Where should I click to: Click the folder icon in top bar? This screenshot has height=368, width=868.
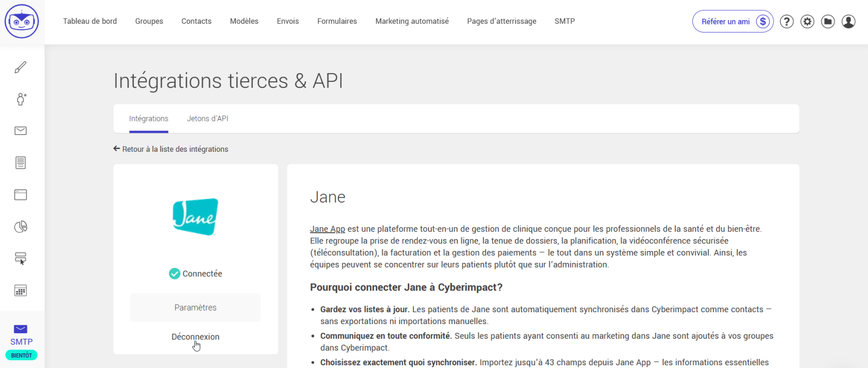(828, 21)
